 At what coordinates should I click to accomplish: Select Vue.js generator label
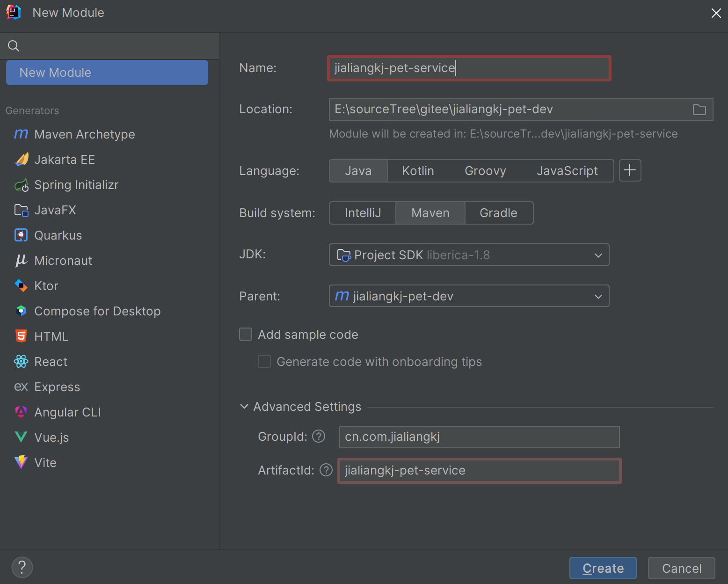pyautogui.click(x=51, y=438)
